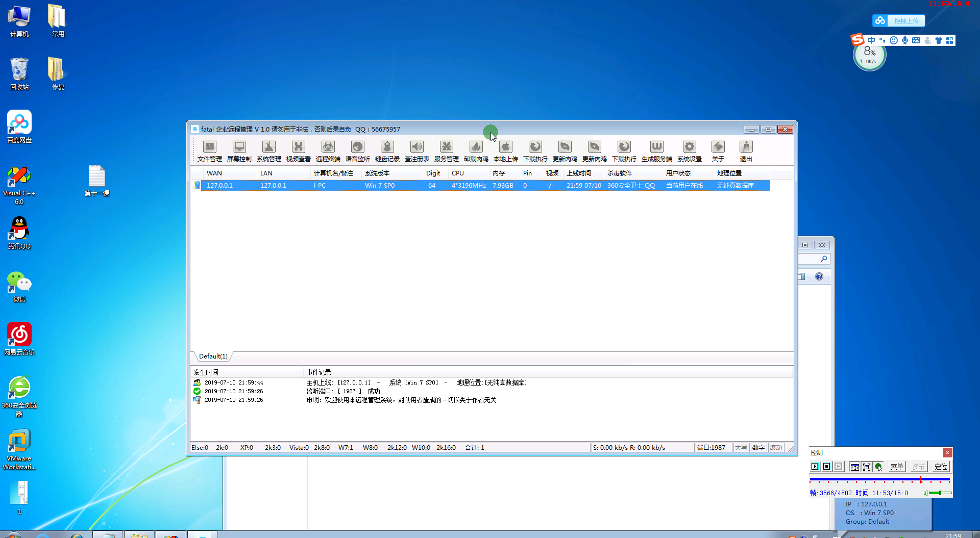Screen dimensions: 980x538
Task: Click the 当前用户在线 status cell
Action: [684, 186]
